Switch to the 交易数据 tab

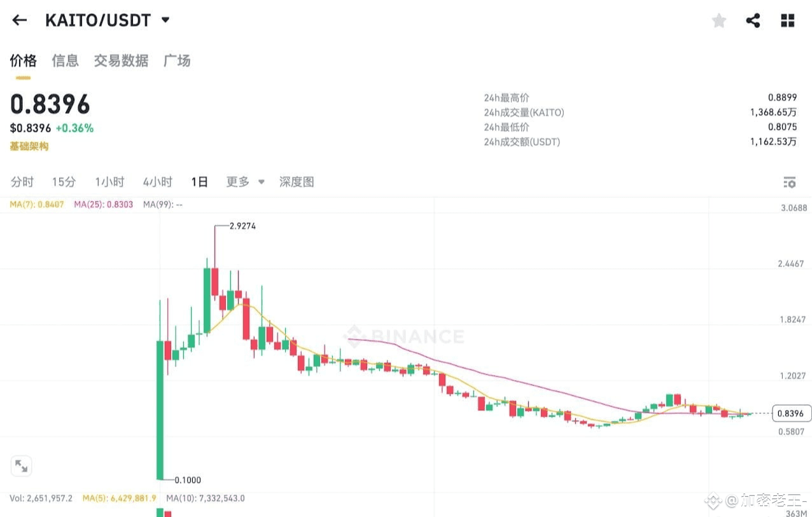click(x=121, y=60)
